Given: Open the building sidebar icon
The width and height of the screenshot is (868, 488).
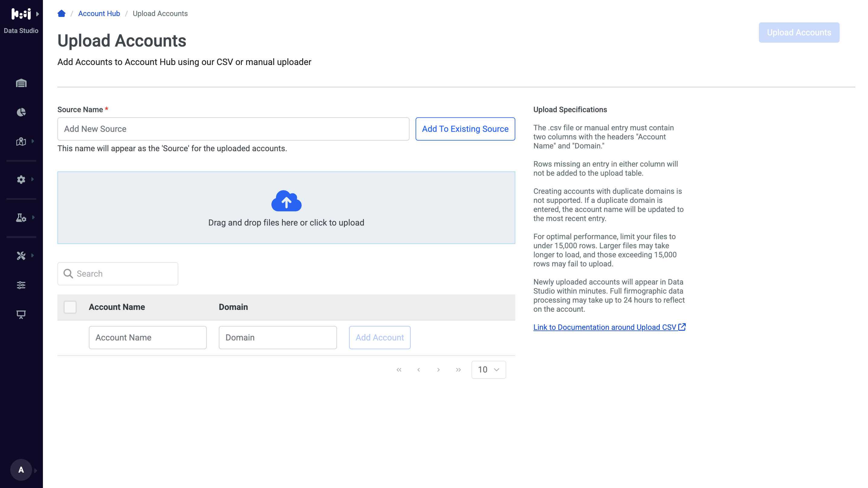Looking at the screenshot, I should [21, 83].
